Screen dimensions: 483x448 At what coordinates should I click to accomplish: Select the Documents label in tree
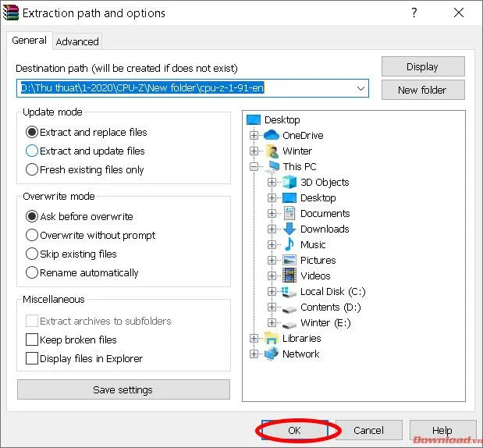click(325, 214)
